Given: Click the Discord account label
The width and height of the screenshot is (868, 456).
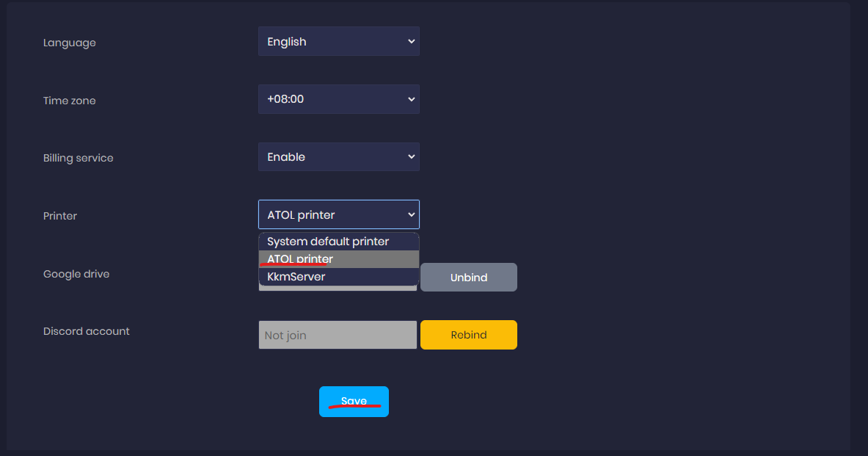Looking at the screenshot, I should pyautogui.click(x=87, y=331).
